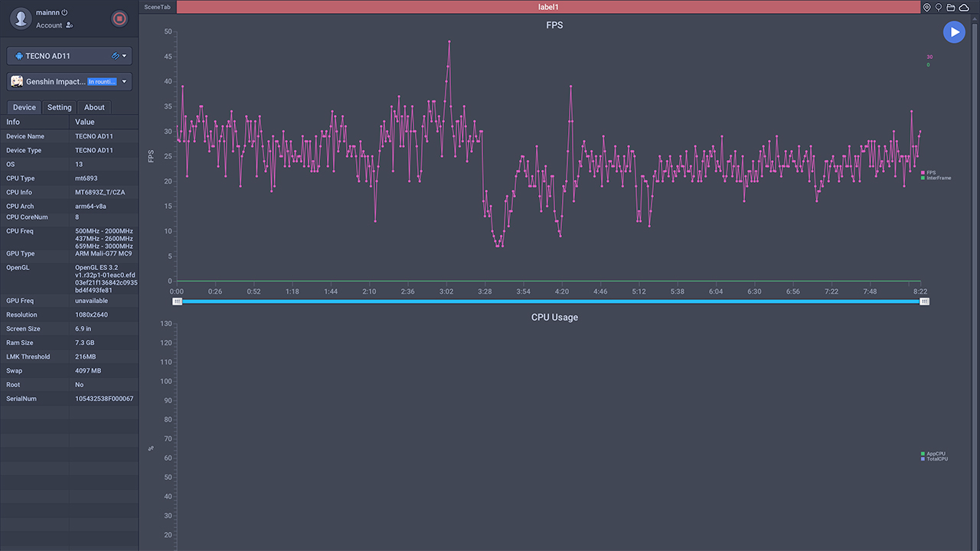
Task: Toggle the InterFrame legend series
Action: pyautogui.click(x=938, y=178)
